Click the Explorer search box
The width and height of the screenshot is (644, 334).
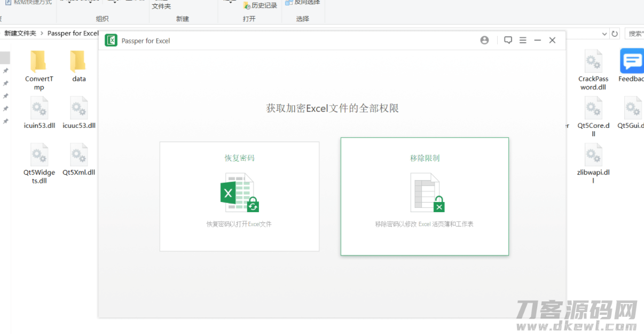pos(634,34)
